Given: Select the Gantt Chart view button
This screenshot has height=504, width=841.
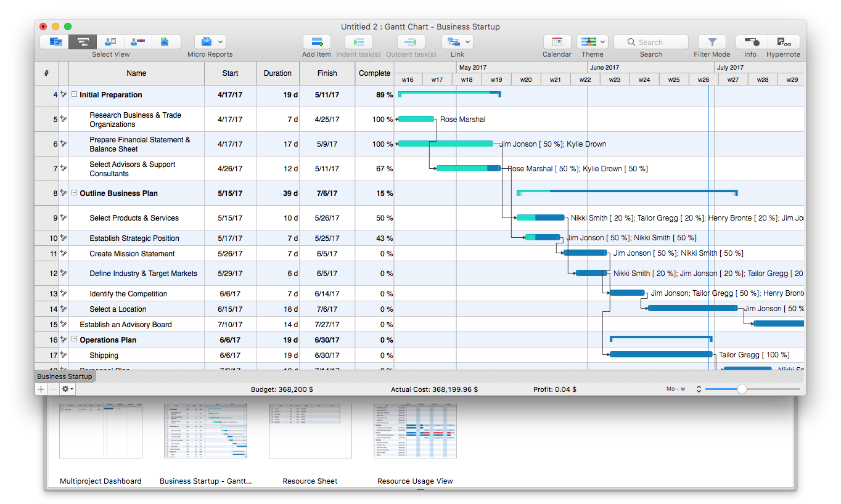Looking at the screenshot, I should 83,42.
